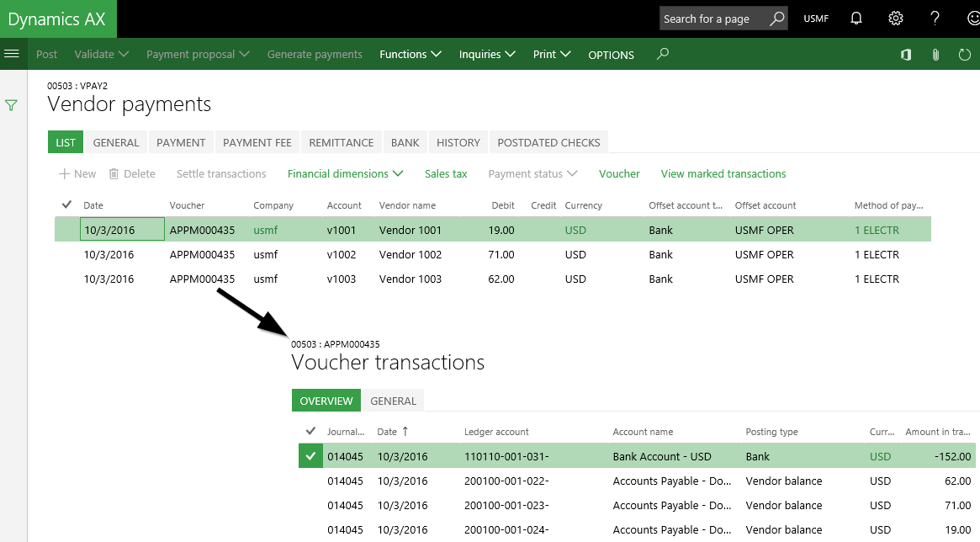Viewport: 980px width, 542px height.
Task: Click the action bar search magnifier
Action: pyautogui.click(x=663, y=54)
